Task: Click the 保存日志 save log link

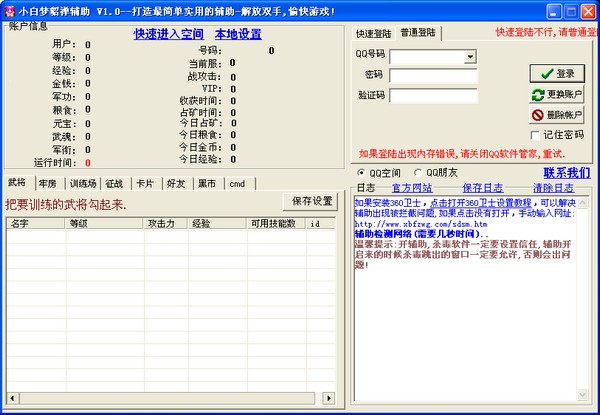Action: (x=483, y=188)
